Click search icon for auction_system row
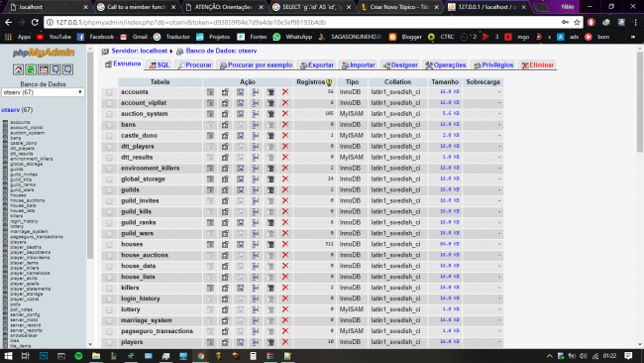 click(241, 114)
